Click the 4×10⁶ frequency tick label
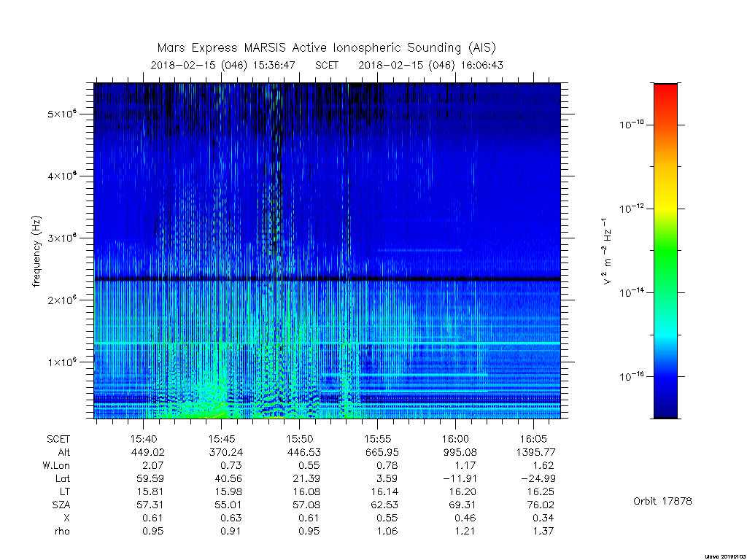 [62, 176]
